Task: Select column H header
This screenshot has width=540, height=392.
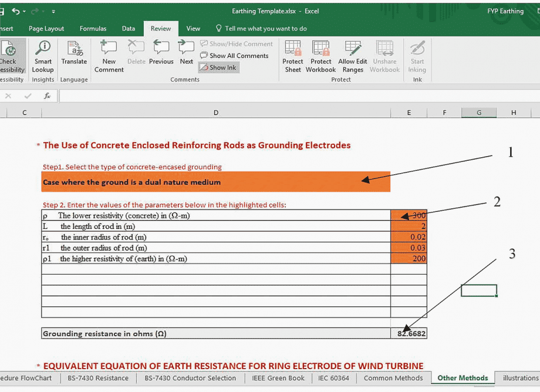Action: [x=514, y=113]
